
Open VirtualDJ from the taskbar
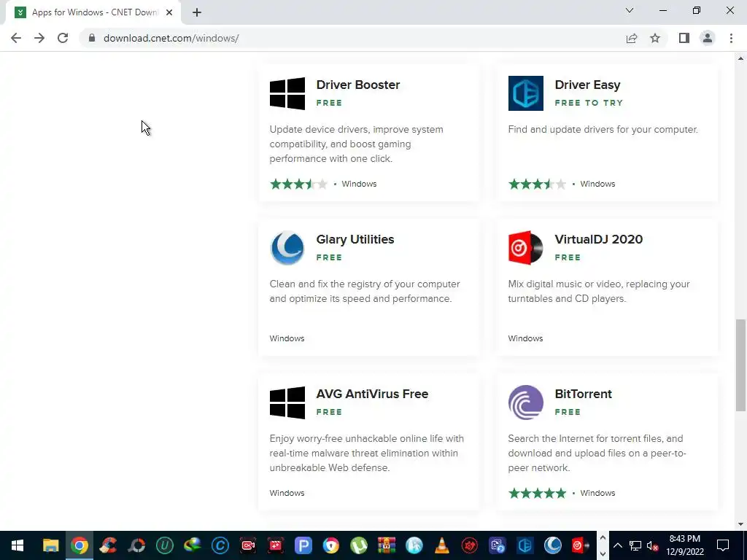coord(580,545)
